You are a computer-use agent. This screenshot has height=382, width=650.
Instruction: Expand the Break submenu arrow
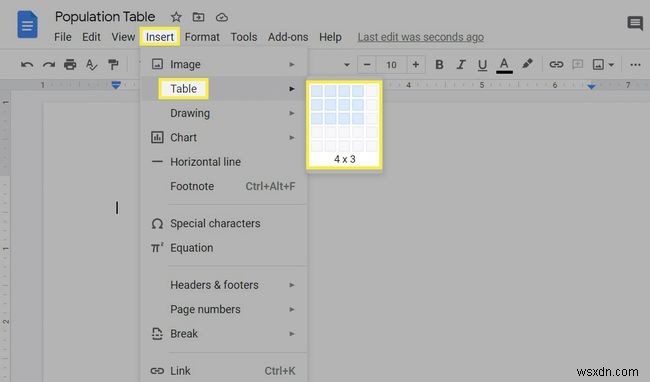292,334
